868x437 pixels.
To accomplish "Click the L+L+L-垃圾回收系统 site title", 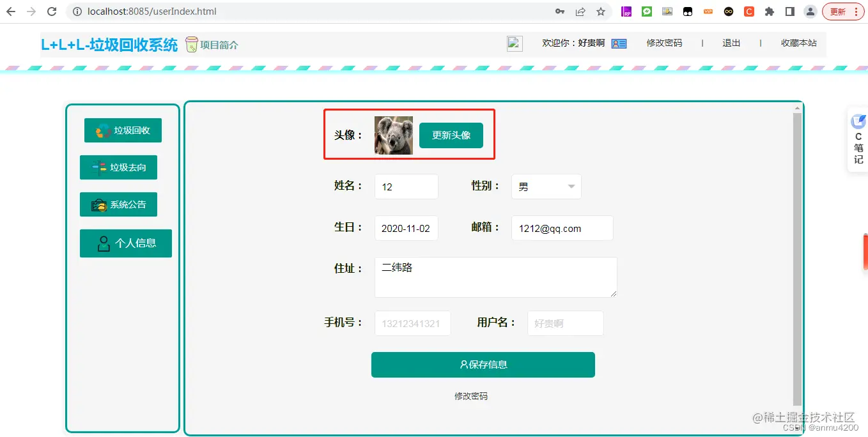I will (109, 45).
